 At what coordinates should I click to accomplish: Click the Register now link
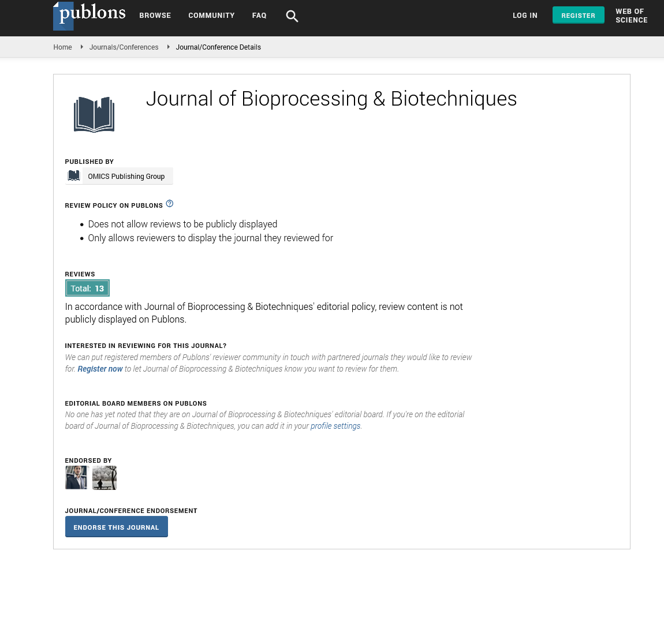click(100, 369)
